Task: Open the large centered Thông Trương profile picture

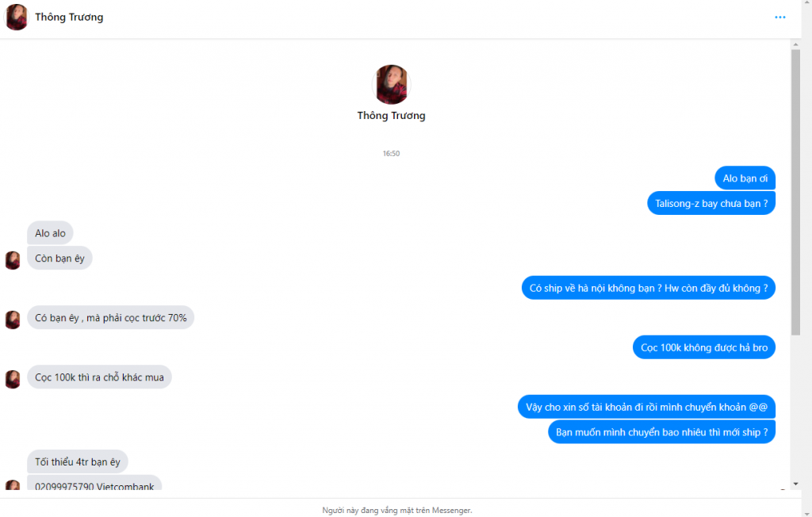Action: click(x=392, y=84)
